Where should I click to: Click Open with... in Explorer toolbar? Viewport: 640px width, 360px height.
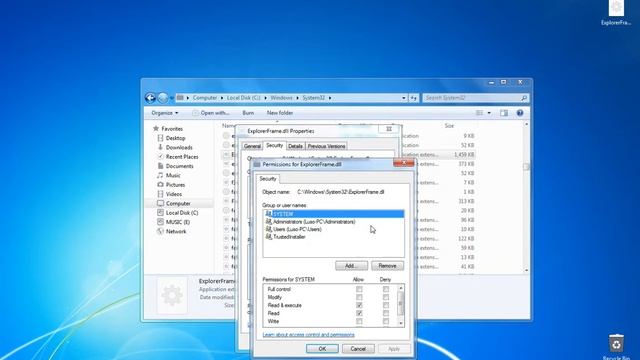coord(211,113)
